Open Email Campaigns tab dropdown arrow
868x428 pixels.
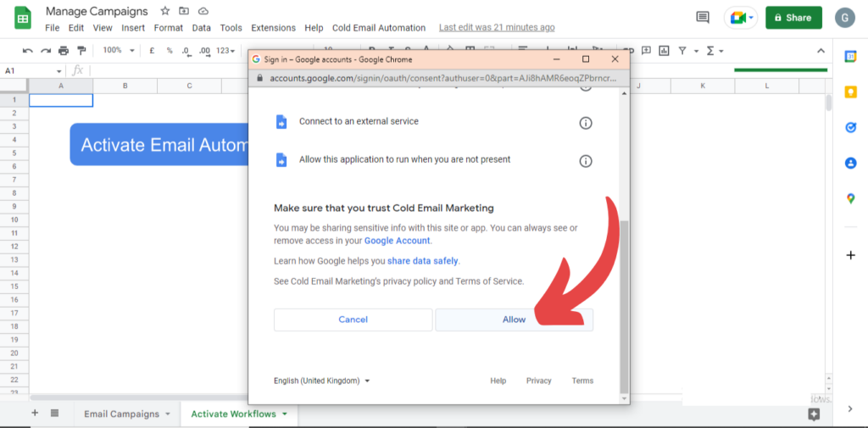[x=167, y=414]
